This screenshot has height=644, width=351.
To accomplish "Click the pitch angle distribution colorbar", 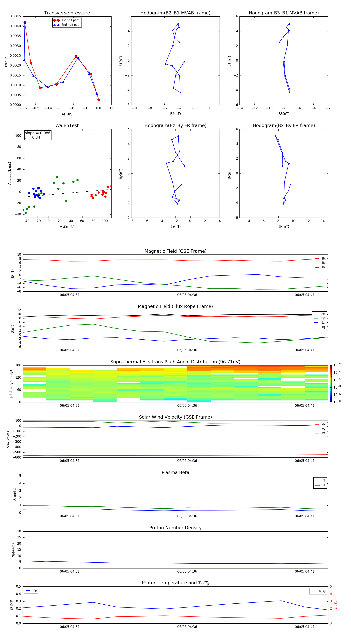I will tap(331, 384).
